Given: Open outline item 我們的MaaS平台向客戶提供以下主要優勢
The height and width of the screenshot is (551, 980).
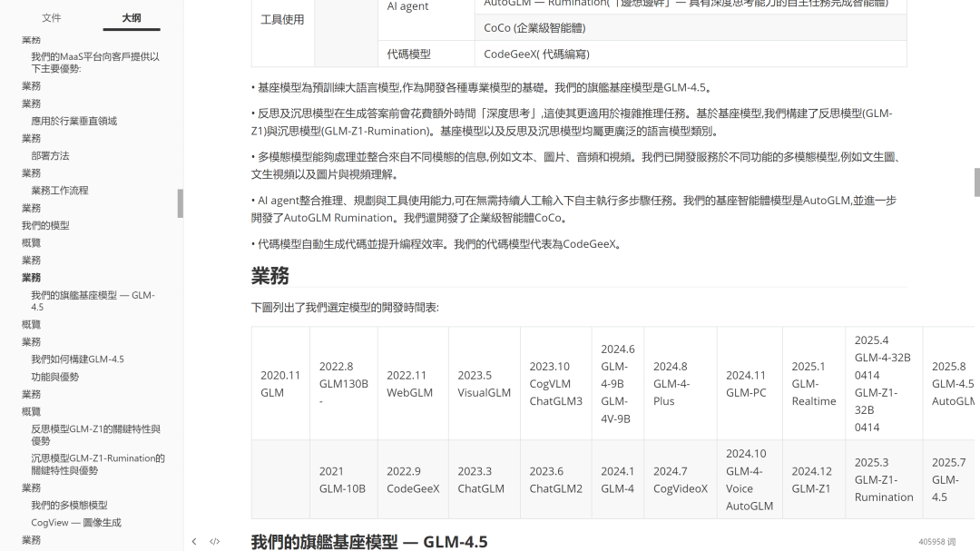Looking at the screenshot, I should coord(95,63).
